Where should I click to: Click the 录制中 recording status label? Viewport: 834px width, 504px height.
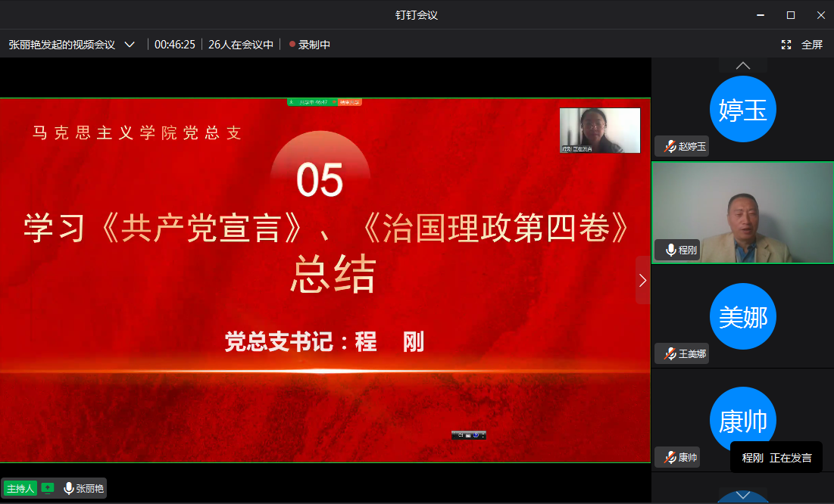[x=314, y=45]
